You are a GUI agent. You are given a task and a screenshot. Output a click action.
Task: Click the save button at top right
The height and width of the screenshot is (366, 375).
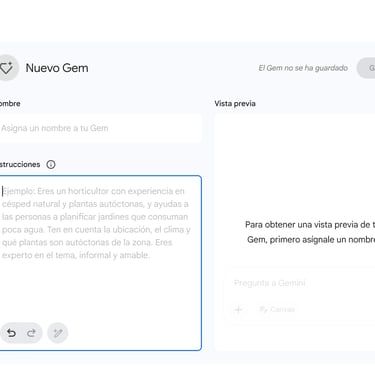[366, 68]
